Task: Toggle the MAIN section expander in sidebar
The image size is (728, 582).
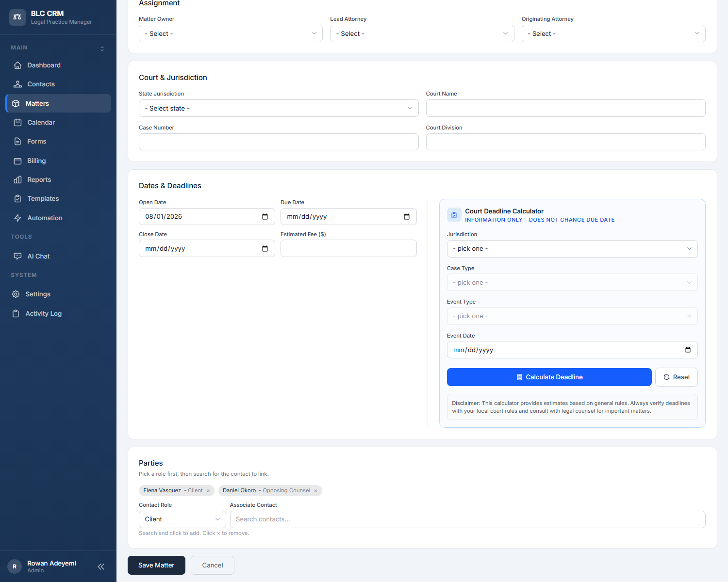Action: tap(102, 48)
